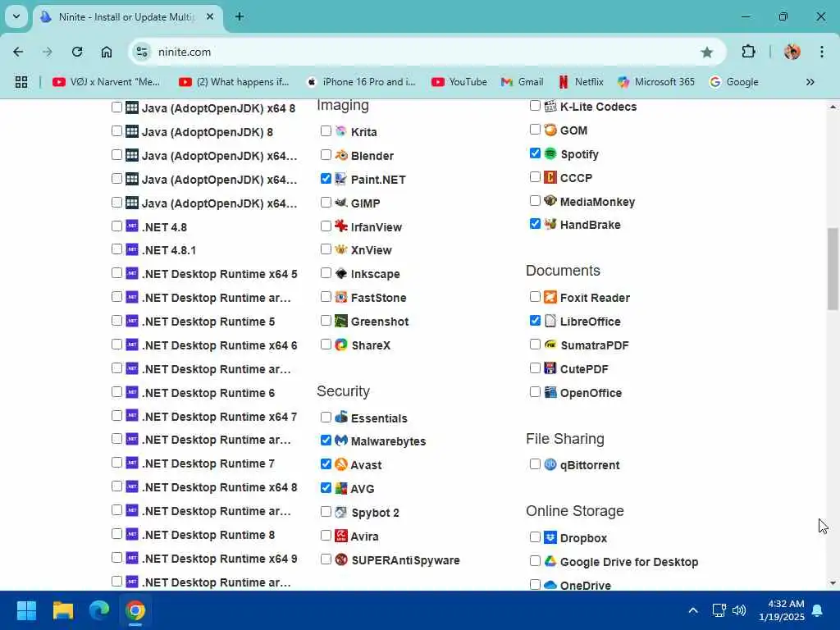Click the SUPERAntiSpyware icon

click(x=340, y=559)
